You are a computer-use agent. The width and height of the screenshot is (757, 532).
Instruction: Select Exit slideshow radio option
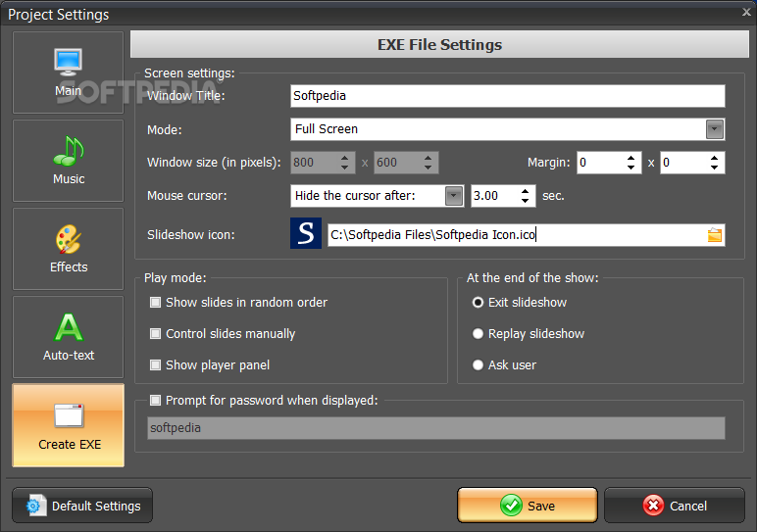coord(478,303)
